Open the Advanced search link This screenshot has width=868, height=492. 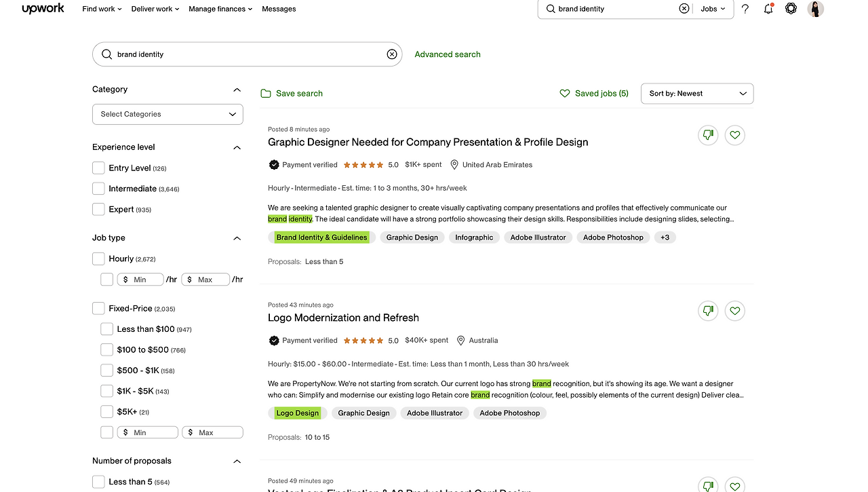448,54
